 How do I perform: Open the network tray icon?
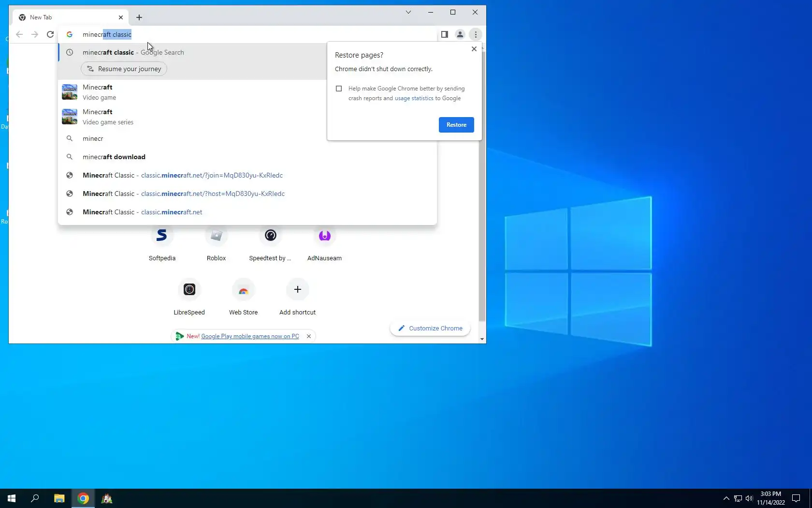[x=738, y=498]
